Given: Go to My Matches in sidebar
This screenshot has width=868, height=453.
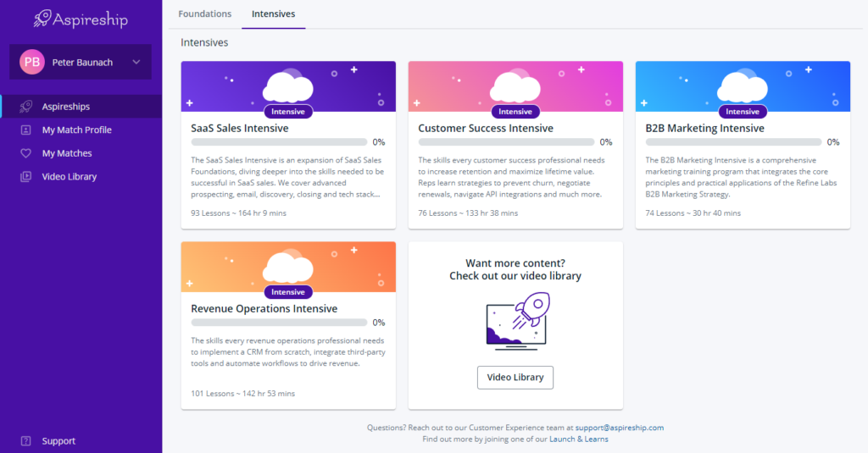Looking at the screenshot, I should coord(81,153).
